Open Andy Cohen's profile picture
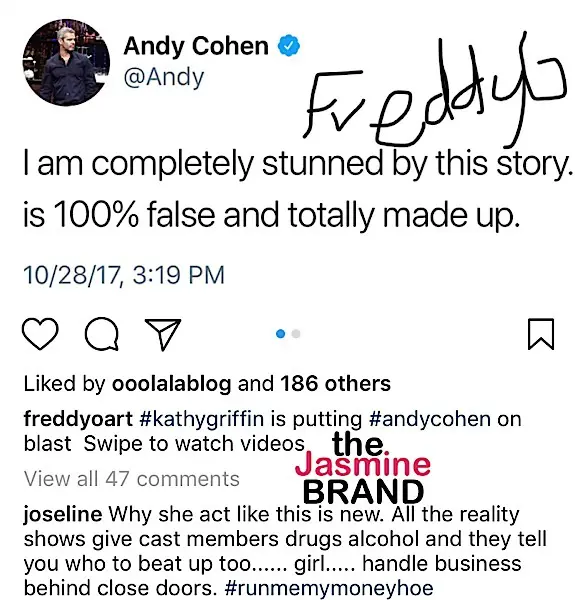The height and width of the screenshot is (600, 575). click(66, 62)
